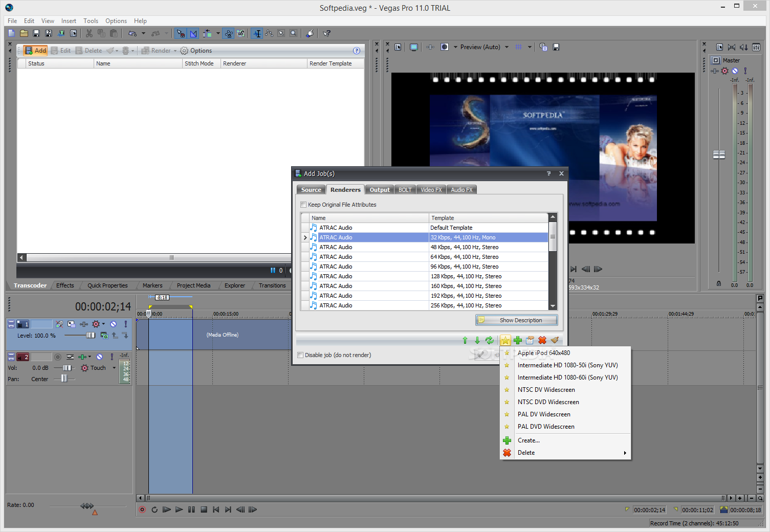Image resolution: width=770 pixels, height=532 pixels.
Task: Click the move job up green arrow
Action: point(465,340)
